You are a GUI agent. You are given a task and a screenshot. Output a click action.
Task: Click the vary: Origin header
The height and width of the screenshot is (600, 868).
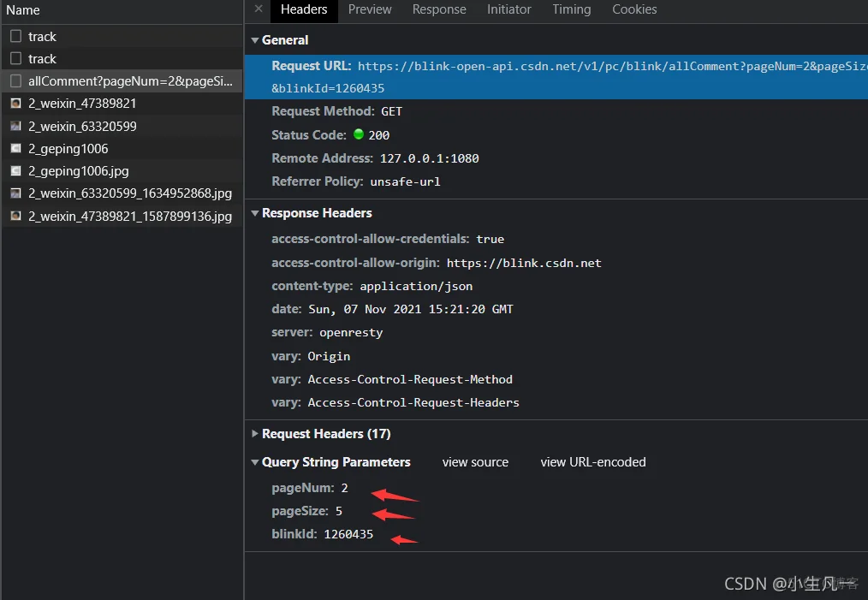311,356
